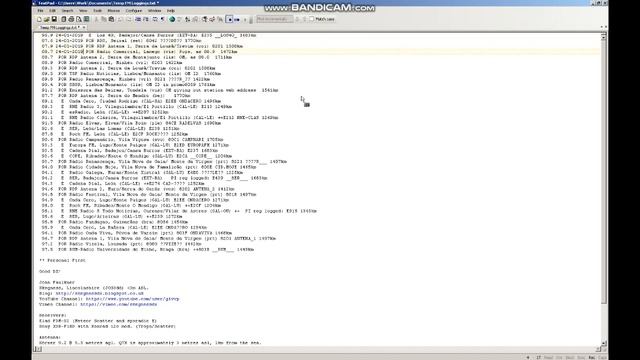Viewport: 640px width, 360px height.
Task: Click the 'RUM-Radio Universidade do Minho' log line
Action: click(148, 249)
